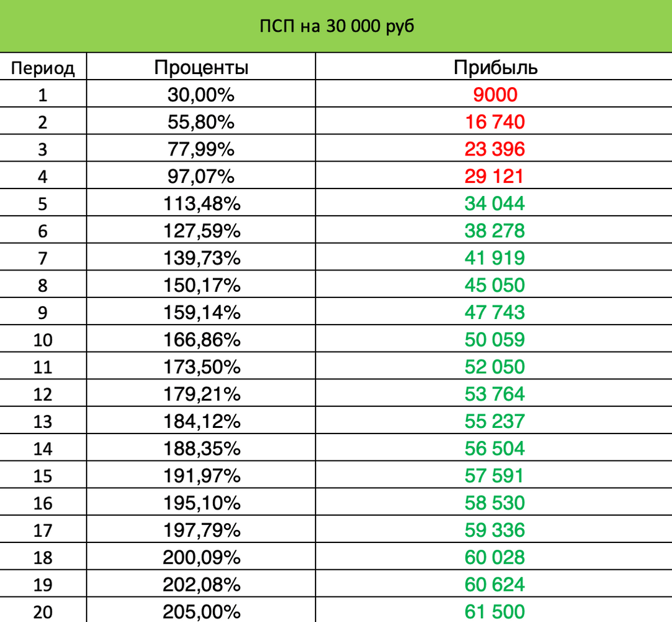Select the final profit value 61 500
The image size is (672, 622).
click(x=495, y=611)
